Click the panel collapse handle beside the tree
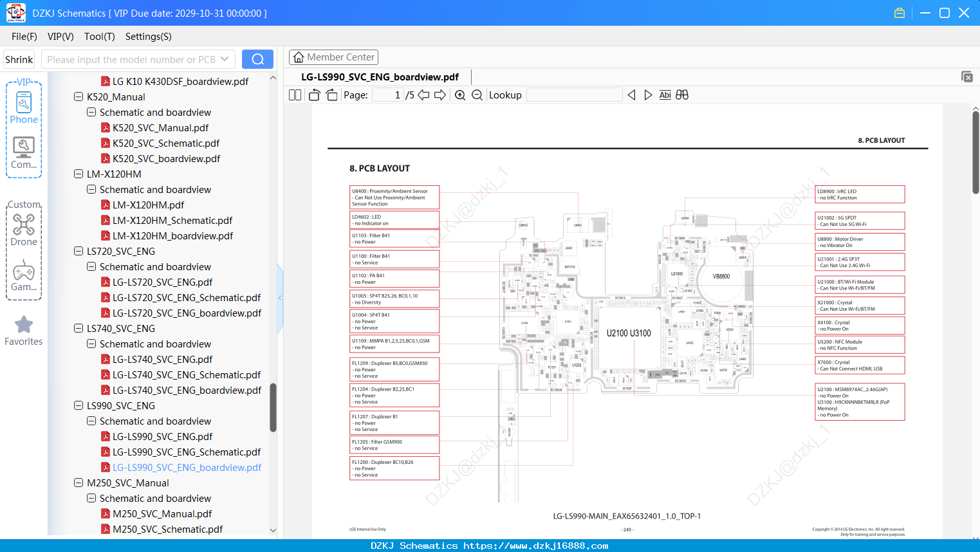The height and width of the screenshot is (552, 980). [x=280, y=297]
